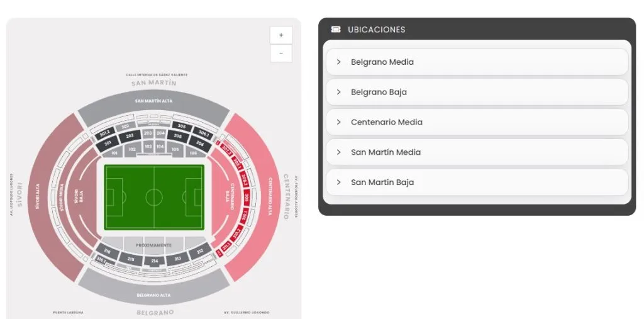Click the ticket icon beside Ubicaciones

pos(336,30)
